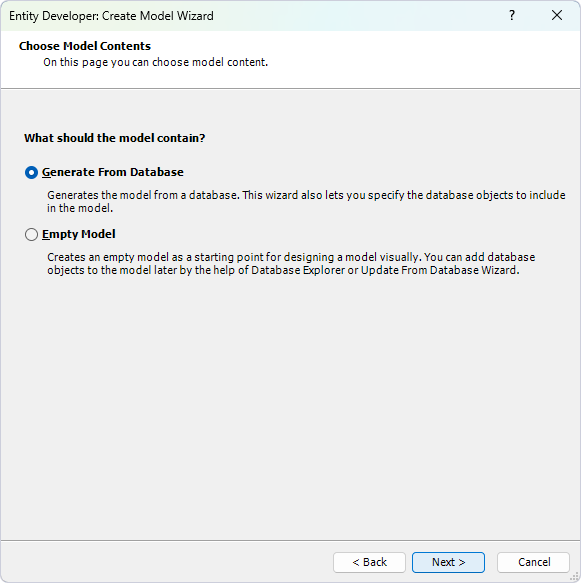Click the description under Generate From Database
The image size is (581, 583).
pyautogui.click(x=306, y=202)
